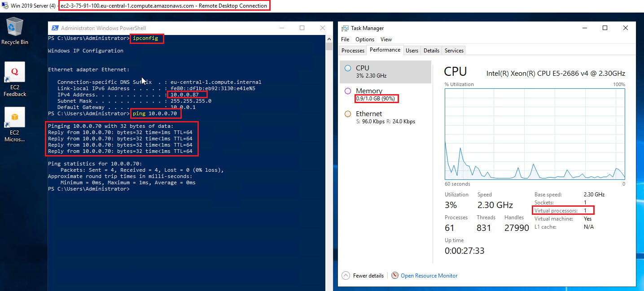Click the Default Gateway 10.0.0.1 value
The height and width of the screenshot is (291, 644).
183,107
